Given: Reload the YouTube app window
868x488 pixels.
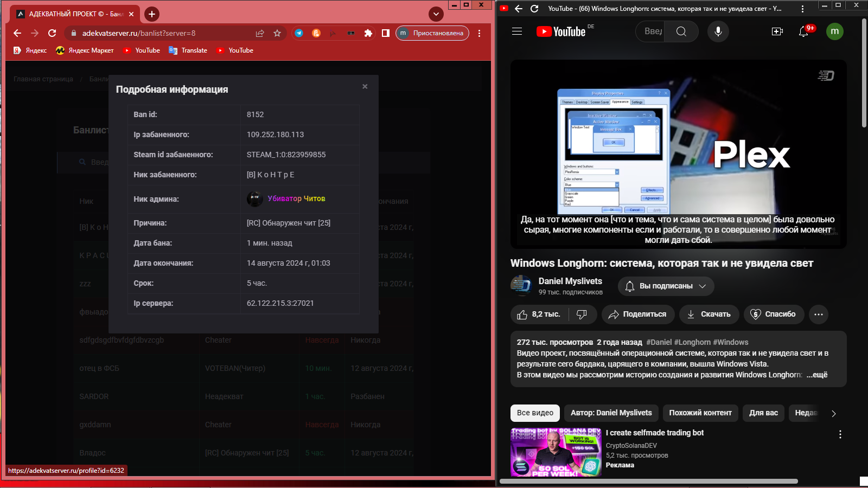Looking at the screenshot, I should point(534,9).
